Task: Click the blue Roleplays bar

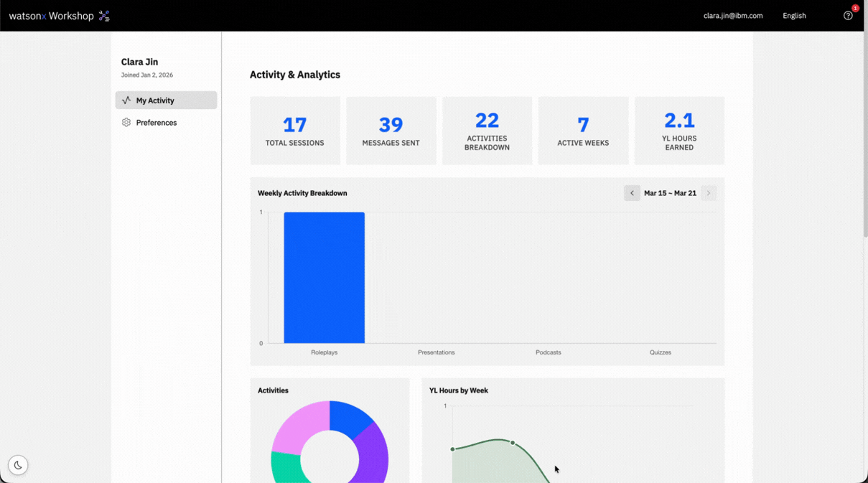Action: tap(325, 278)
